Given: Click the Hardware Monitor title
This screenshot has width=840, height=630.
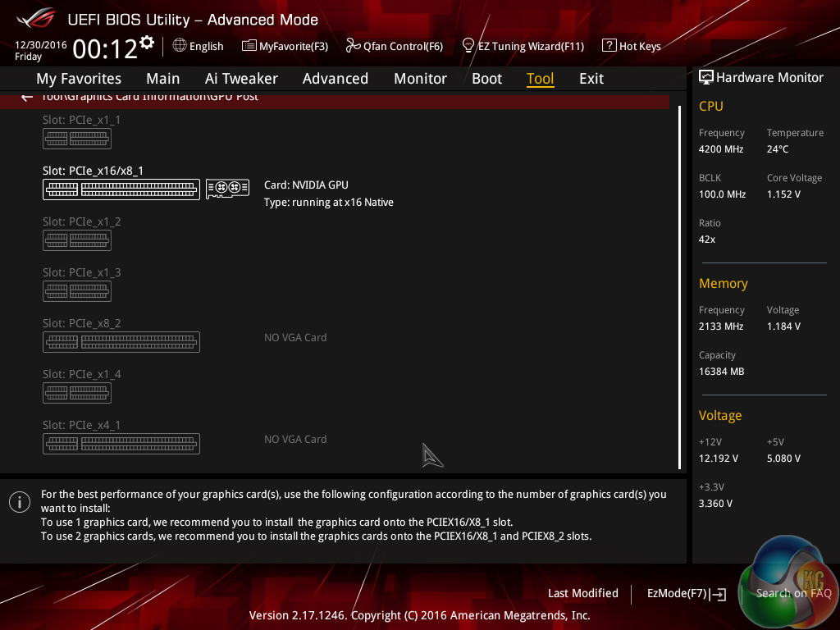Looking at the screenshot, I should point(769,78).
